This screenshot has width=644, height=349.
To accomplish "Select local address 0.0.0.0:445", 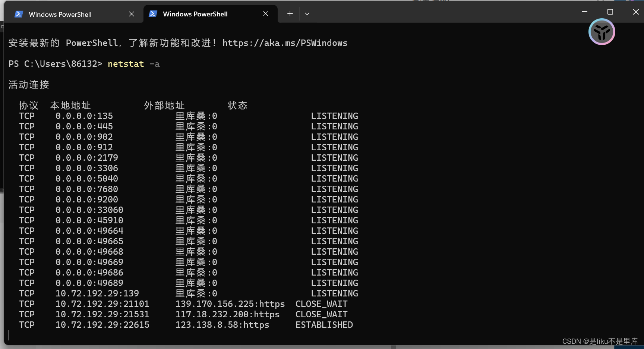I will [84, 127].
